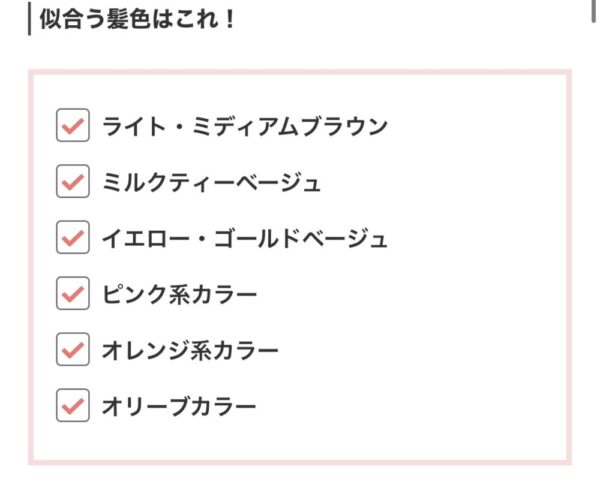Select the ピンク系カラー text label

[x=179, y=294]
